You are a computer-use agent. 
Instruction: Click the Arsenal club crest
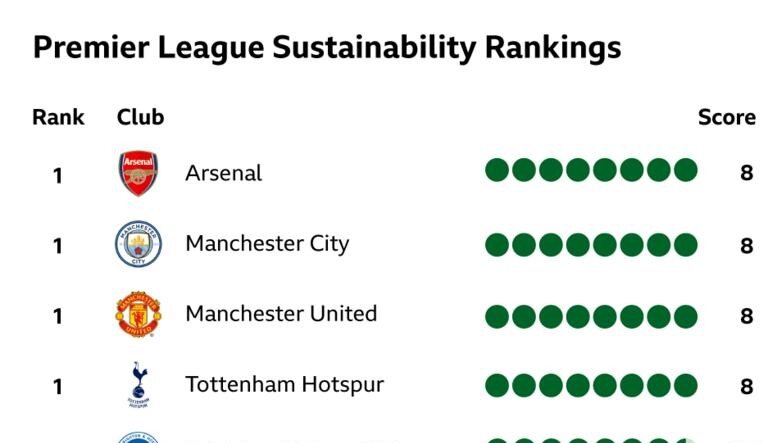[139, 173]
